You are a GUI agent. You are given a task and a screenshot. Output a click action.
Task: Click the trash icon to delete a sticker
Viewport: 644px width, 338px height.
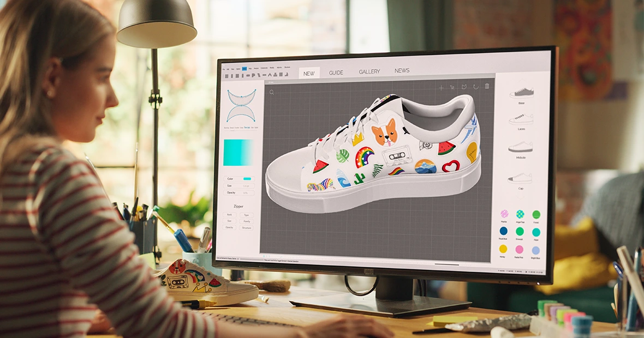(486, 87)
